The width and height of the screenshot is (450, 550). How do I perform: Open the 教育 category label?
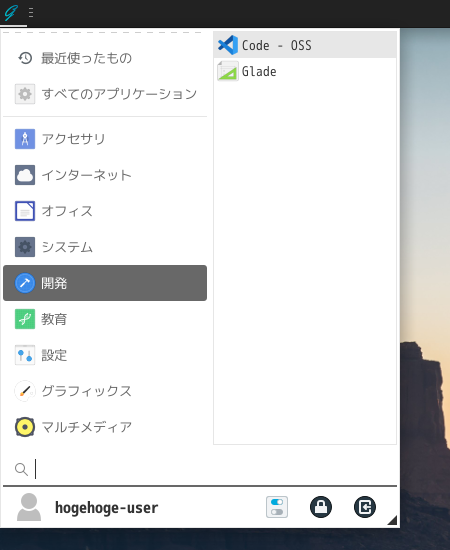click(54, 319)
